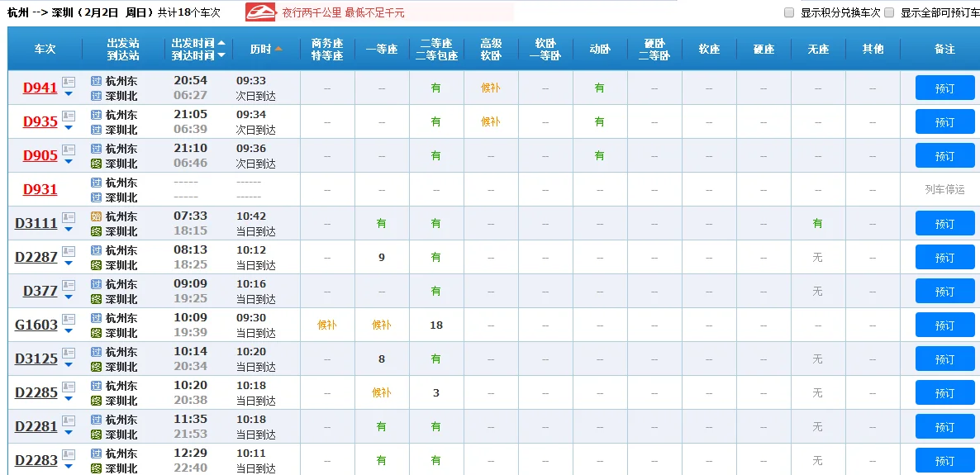Click the 二等座 column header
980x475 pixels.
[x=436, y=43]
